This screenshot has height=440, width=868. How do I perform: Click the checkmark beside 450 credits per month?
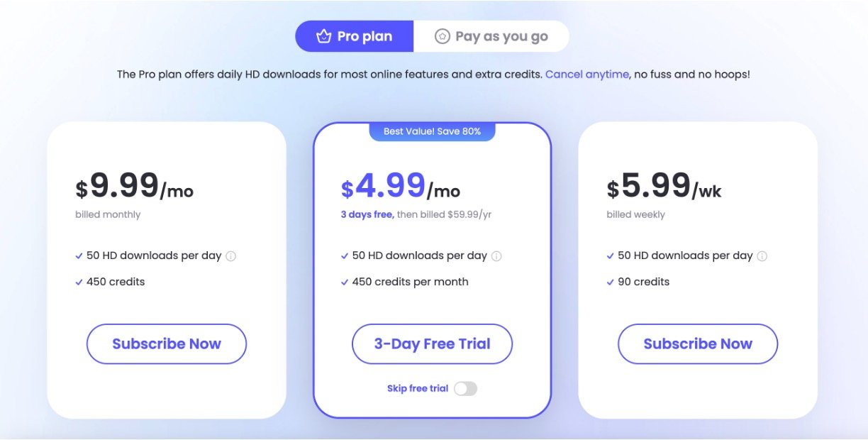tap(345, 282)
